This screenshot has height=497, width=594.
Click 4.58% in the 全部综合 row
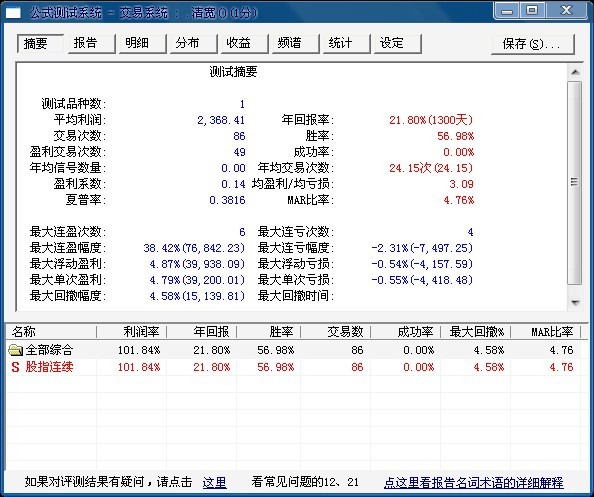[489, 350]
